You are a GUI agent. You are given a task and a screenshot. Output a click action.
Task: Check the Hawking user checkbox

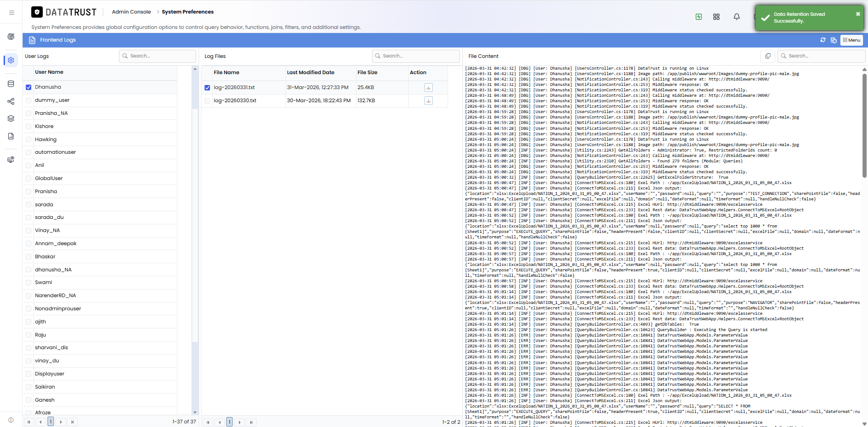coord(29,140)
